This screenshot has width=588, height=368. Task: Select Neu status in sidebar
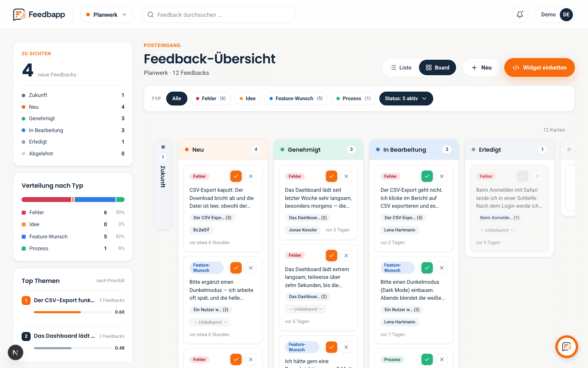(x=73, y=107)
